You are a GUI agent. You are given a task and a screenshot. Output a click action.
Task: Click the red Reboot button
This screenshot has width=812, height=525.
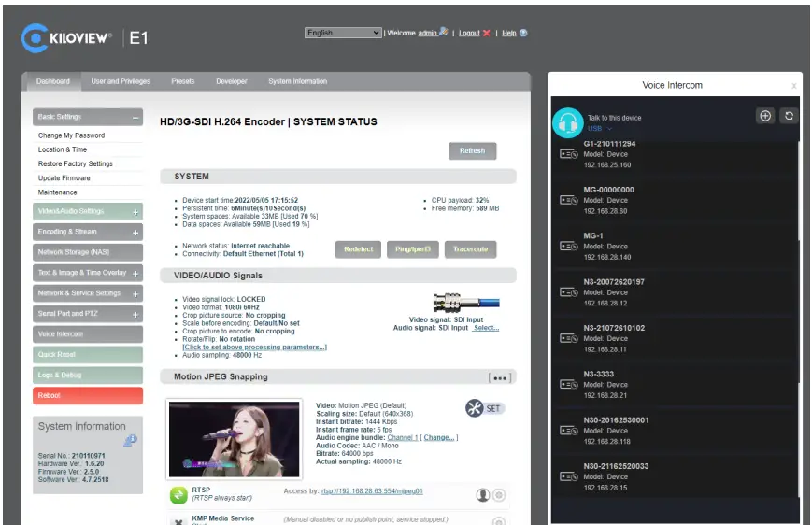coord(88,395)
